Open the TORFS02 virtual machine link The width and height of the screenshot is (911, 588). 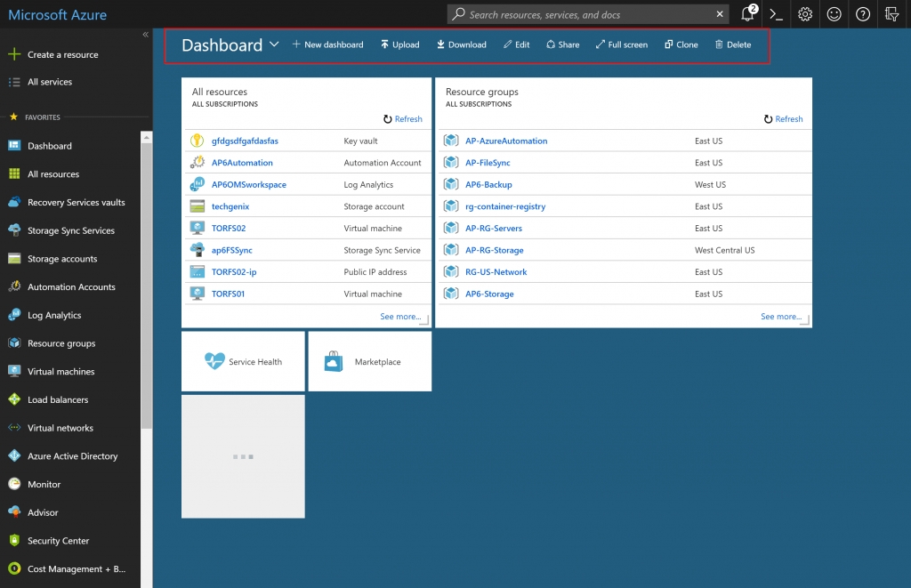tap(229, 229)
